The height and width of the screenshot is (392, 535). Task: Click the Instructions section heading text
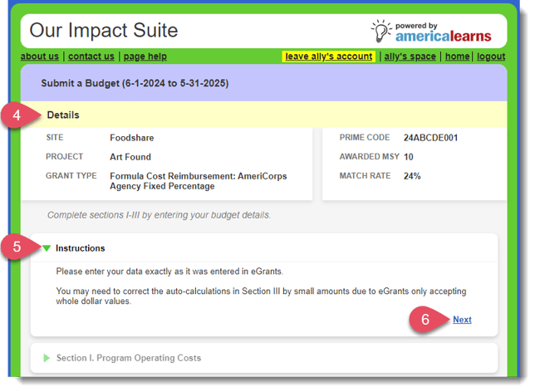81,248
